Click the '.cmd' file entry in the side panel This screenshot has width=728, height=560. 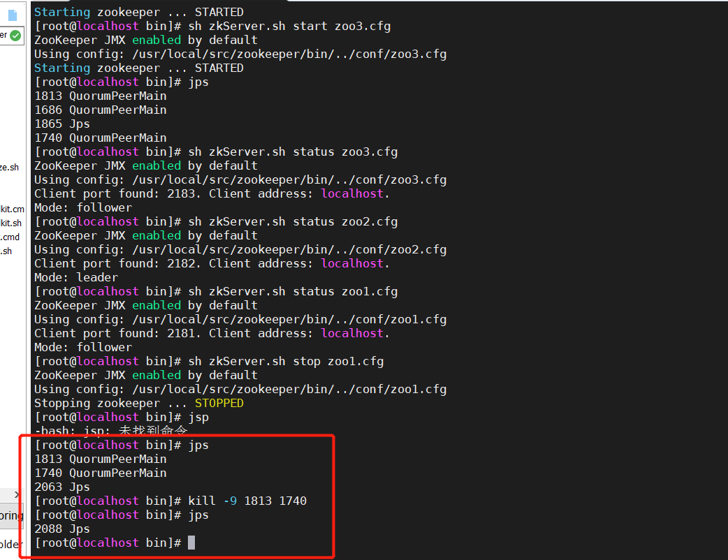(x=10, y=237)
